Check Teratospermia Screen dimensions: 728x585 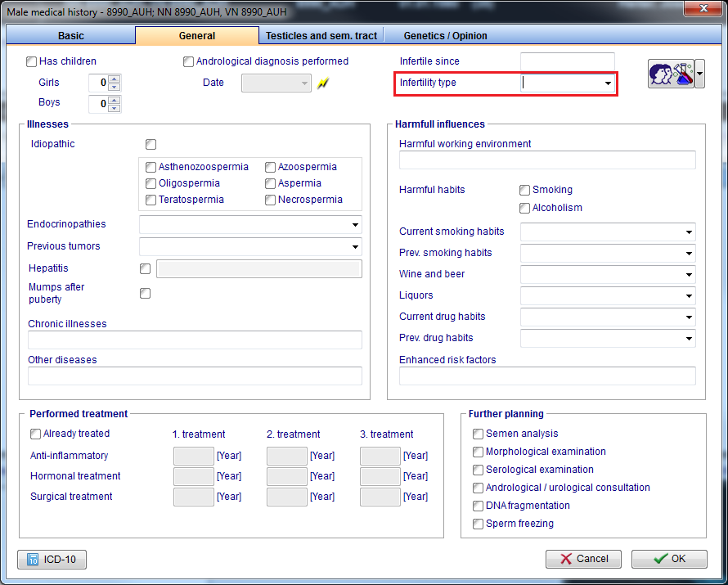click(151, 200)
